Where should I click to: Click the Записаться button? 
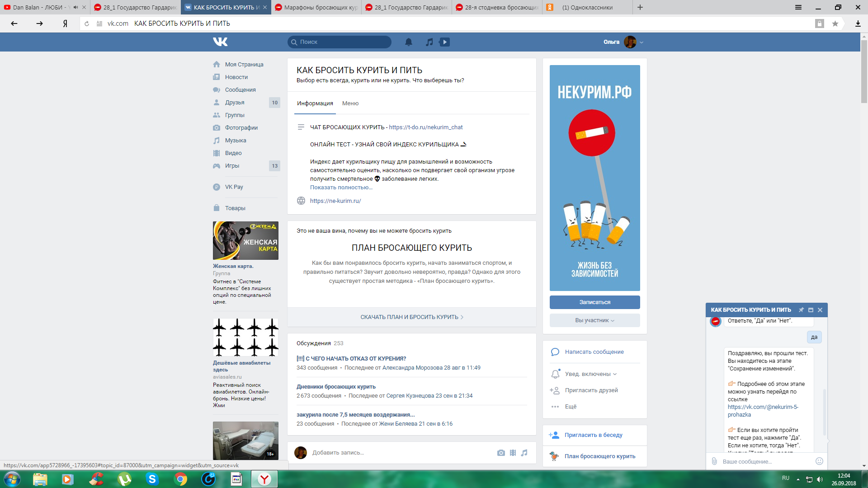(595, 302)
